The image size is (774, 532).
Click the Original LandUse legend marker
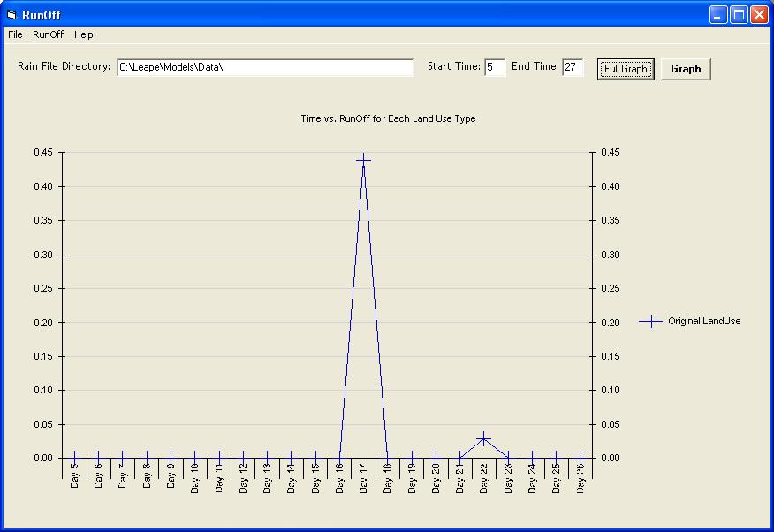[650, 322]
